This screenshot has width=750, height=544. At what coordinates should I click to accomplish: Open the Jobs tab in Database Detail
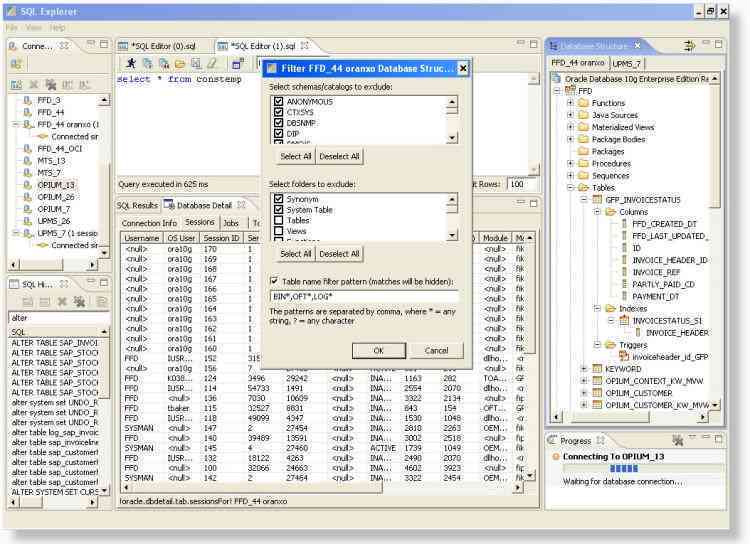pos(231,223)
